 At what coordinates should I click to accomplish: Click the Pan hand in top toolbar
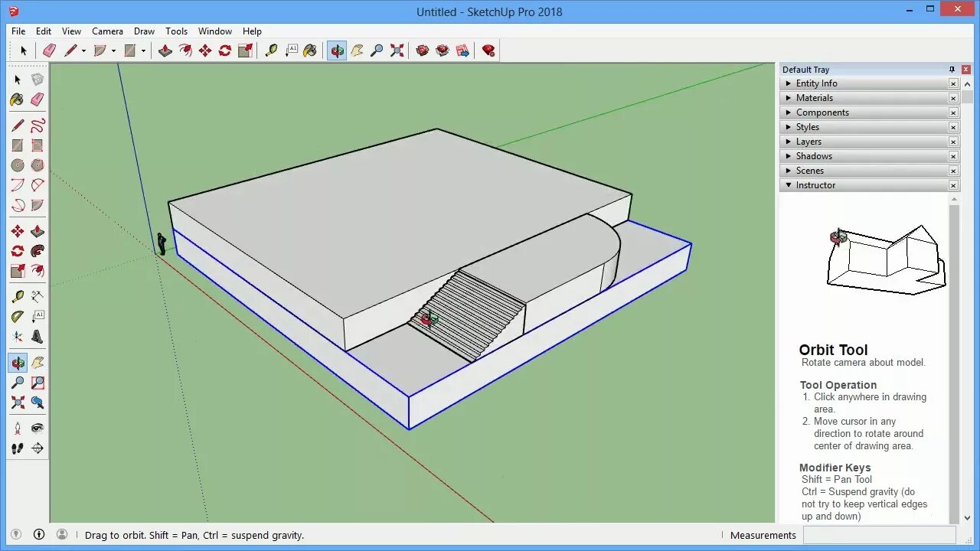pos(357,51)
